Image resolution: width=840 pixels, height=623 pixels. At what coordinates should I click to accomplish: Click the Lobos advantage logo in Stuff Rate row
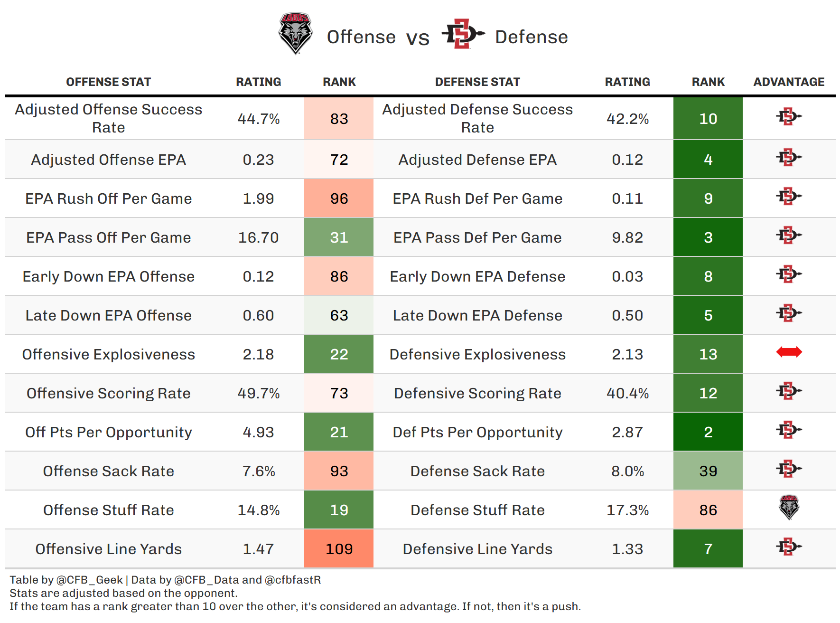(x=789, y=508)
